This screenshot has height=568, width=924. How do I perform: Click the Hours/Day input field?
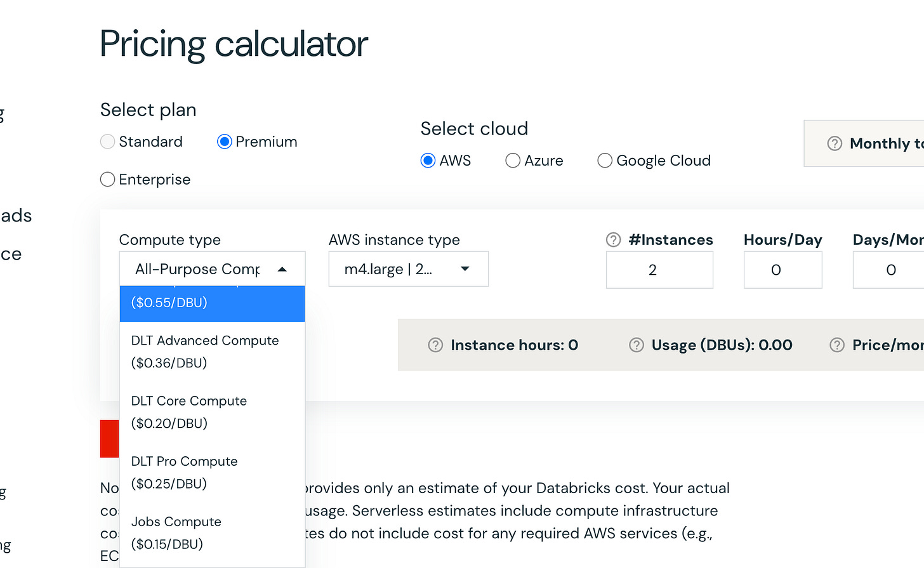click(x=782, y=270)
